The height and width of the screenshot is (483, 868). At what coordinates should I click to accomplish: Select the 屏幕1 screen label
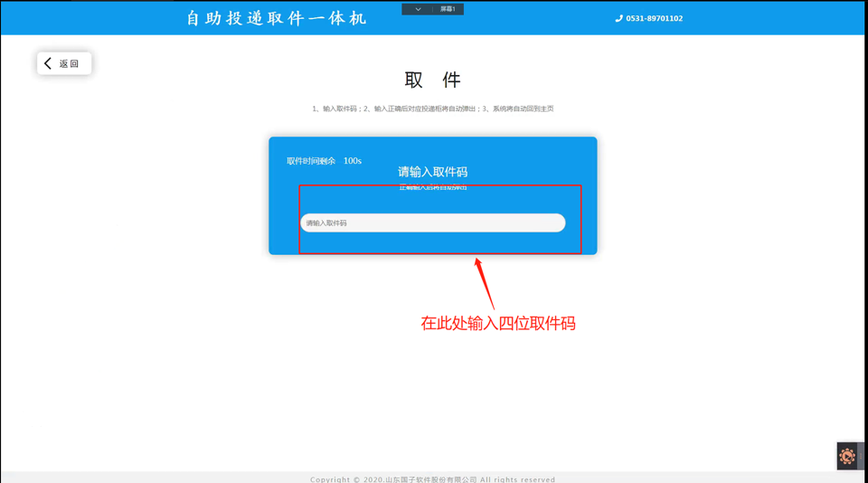(x=448, y=9)
